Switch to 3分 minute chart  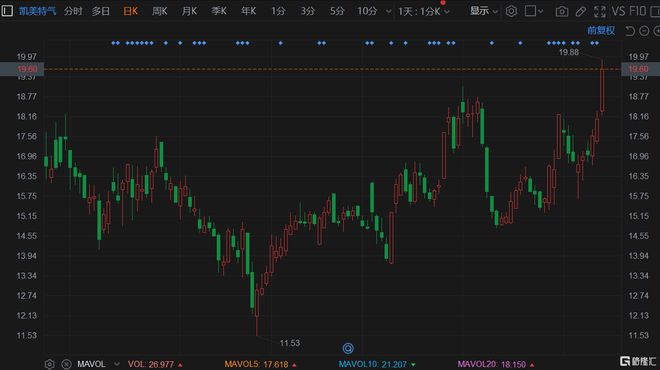point(307,11)
